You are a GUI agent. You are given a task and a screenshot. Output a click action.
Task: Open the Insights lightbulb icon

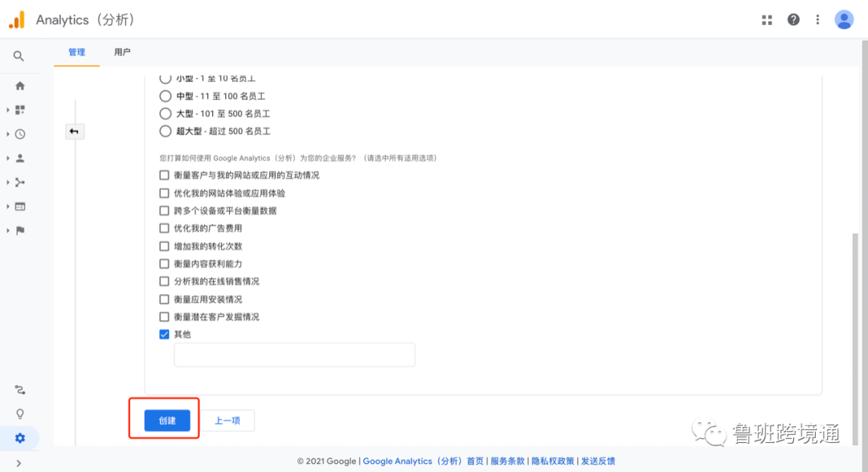coord(19,413)
